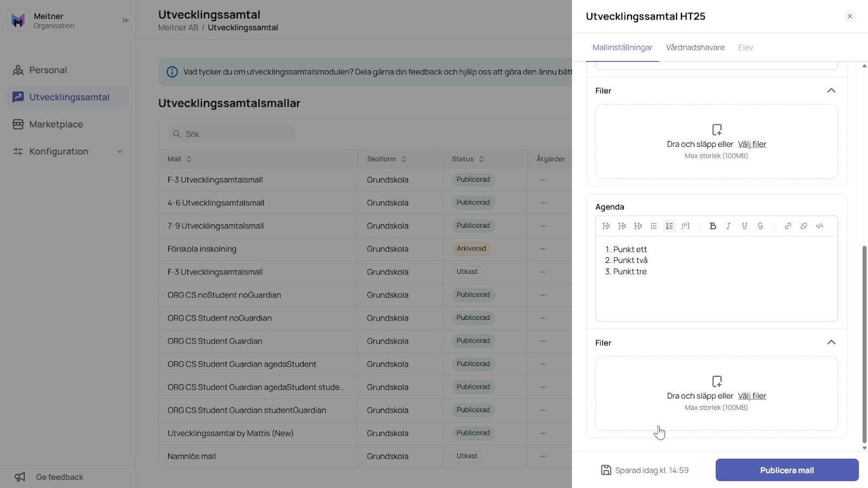Apply italic formatting in Agenda editor
This screenshot has width=868, height=488.
click(729, 226)
